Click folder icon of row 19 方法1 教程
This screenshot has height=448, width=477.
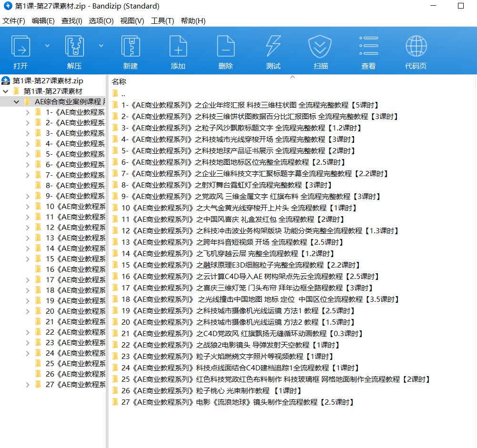[115, 311]
